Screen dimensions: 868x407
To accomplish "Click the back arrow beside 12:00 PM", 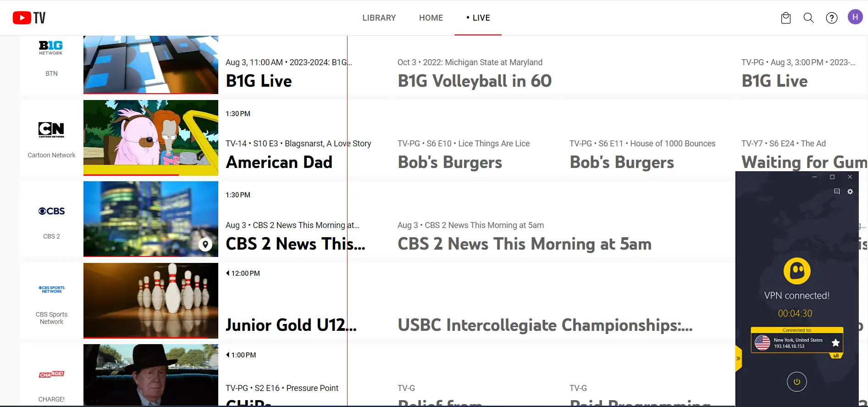I will click(227, 273).
